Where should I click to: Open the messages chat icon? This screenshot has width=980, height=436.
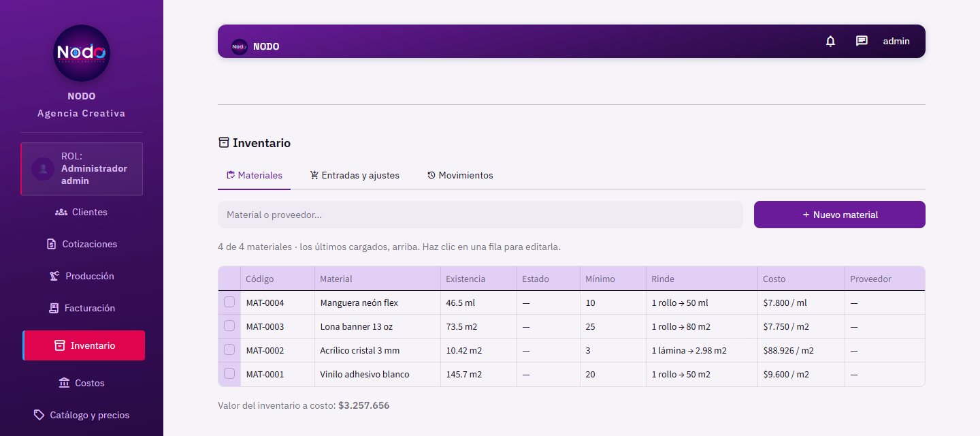[x=862, y=41]
